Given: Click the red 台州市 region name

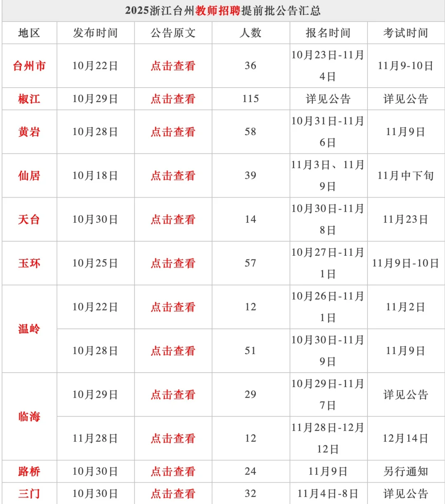Looking at the screenshot, I should pos(29,66).
